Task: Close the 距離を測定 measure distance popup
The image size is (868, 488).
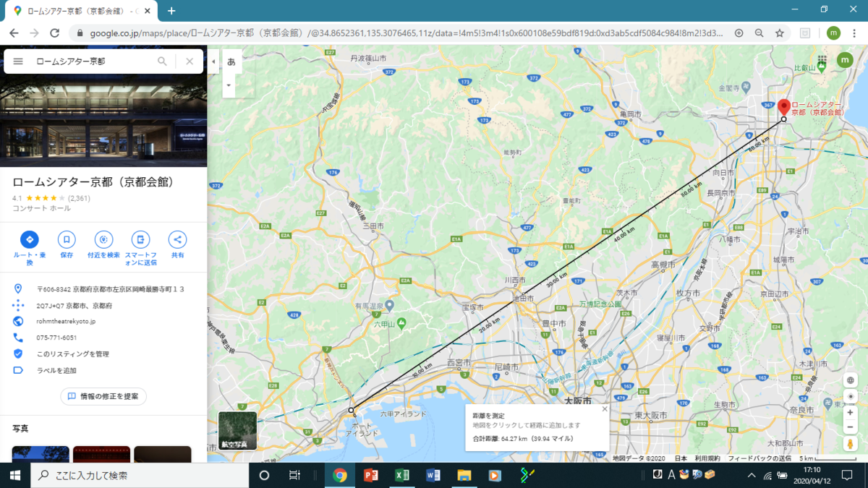Action: point(605,409)
